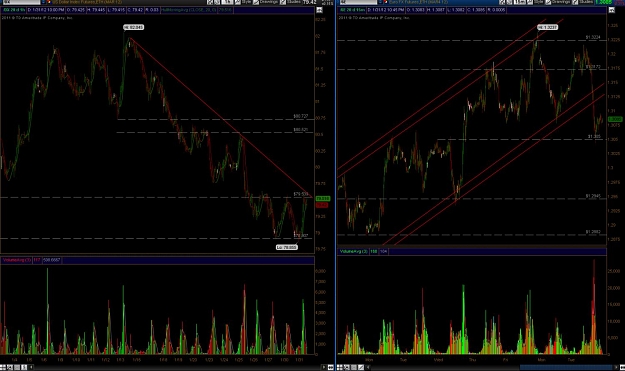Click the print icon in left chart toolbar
This screenshot has width=625, height=371.
(x=217, y=2)
